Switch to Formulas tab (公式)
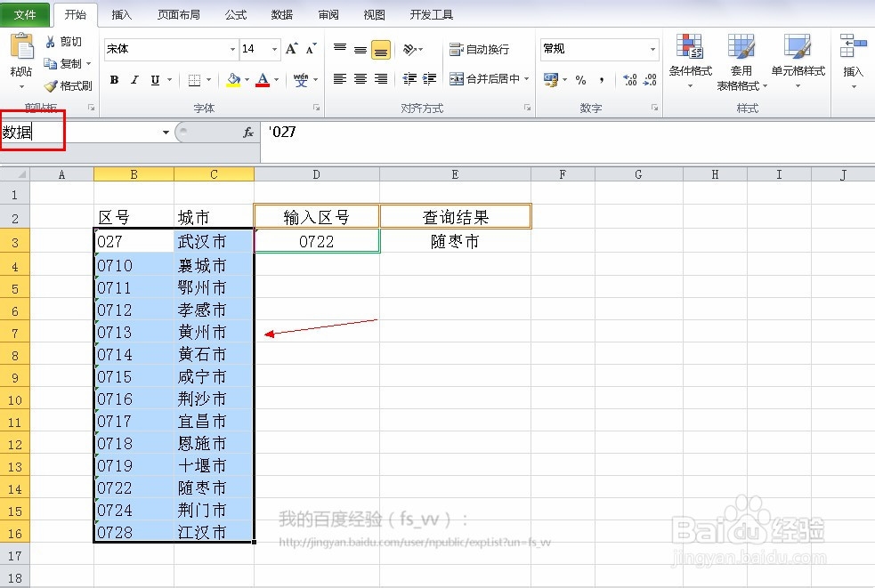Screen dimensions: 875x588 tap(236, 14)
